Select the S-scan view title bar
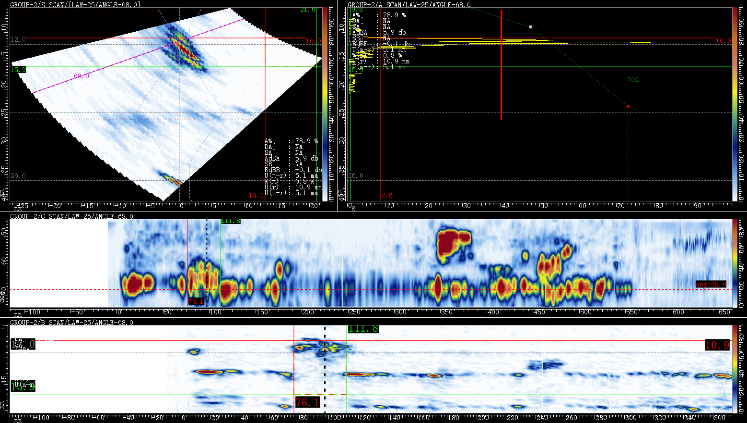This screenshot has width=747, height=423. (75, 4)
